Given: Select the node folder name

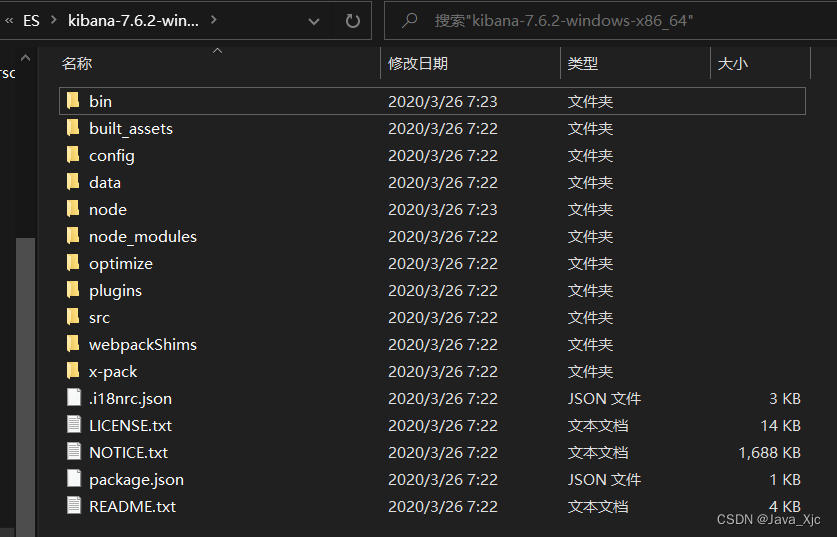Looking at the screenshot, I should [x=108, y=210].
